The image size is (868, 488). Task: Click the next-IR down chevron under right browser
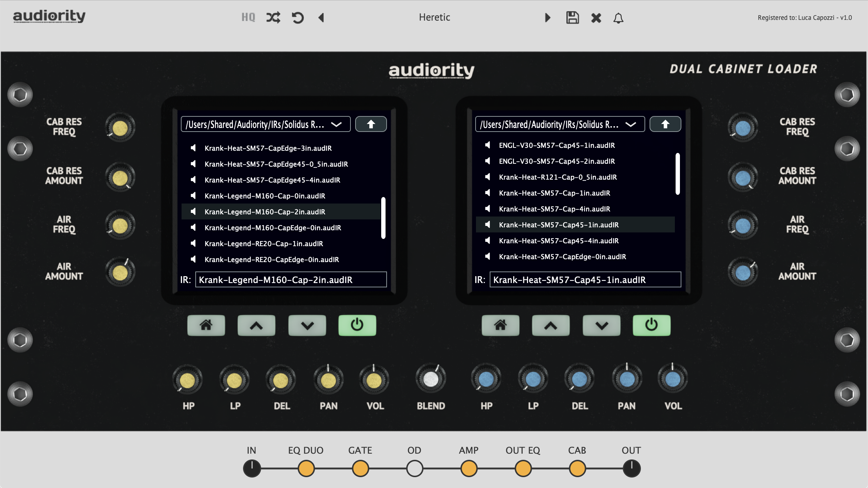601,325
